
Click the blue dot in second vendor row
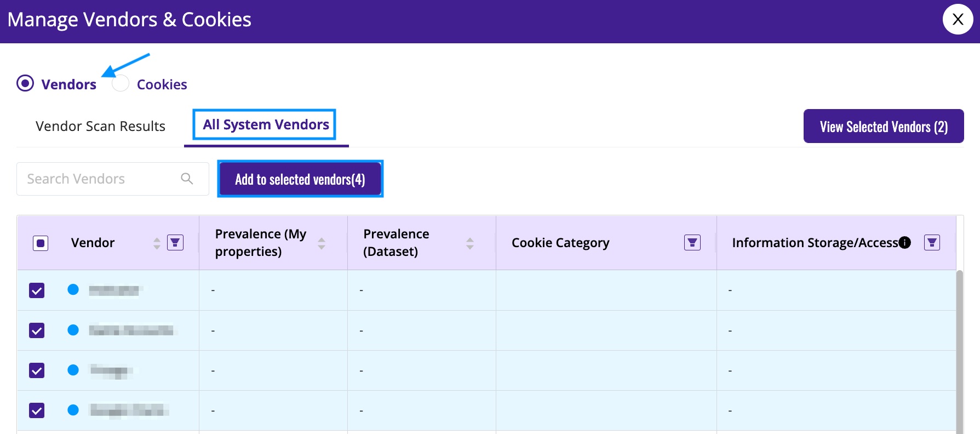pyautogui.click(x=73, y=330)
